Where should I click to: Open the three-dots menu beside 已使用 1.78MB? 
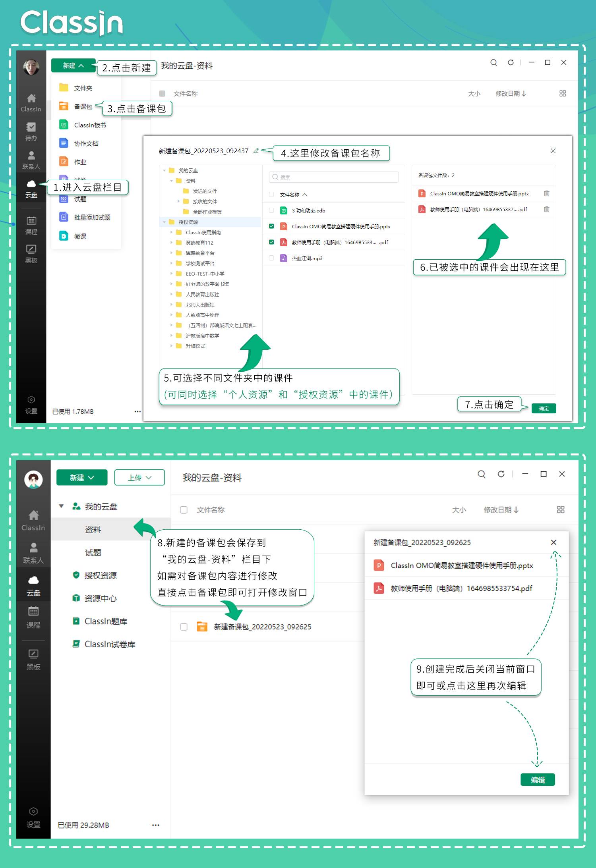137,411
